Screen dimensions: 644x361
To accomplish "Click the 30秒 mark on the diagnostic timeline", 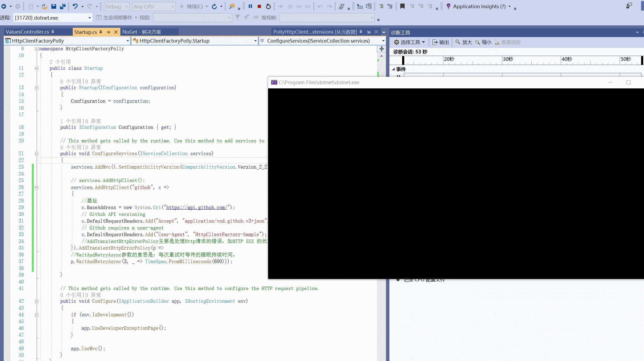I will click(x=508, y=59).
